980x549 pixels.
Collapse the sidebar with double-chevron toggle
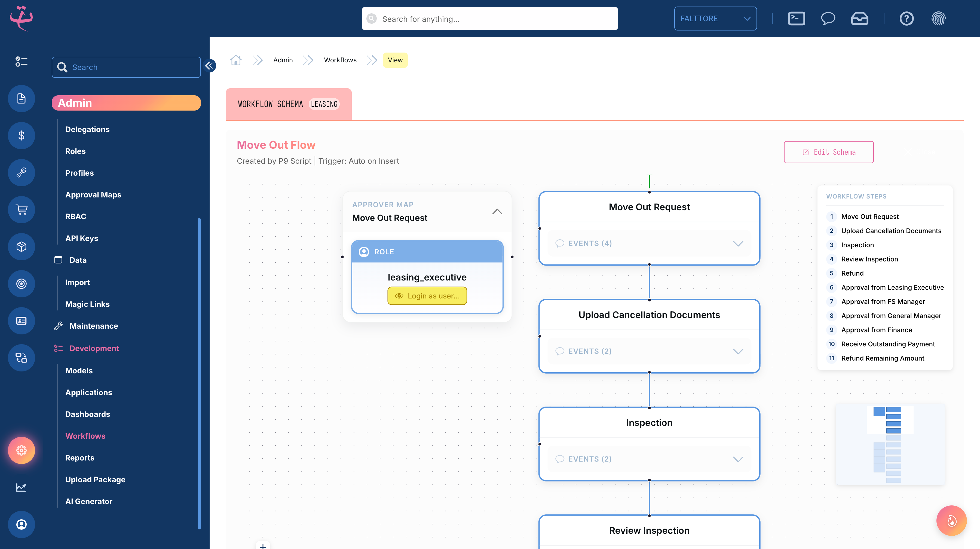coord(209,66)
